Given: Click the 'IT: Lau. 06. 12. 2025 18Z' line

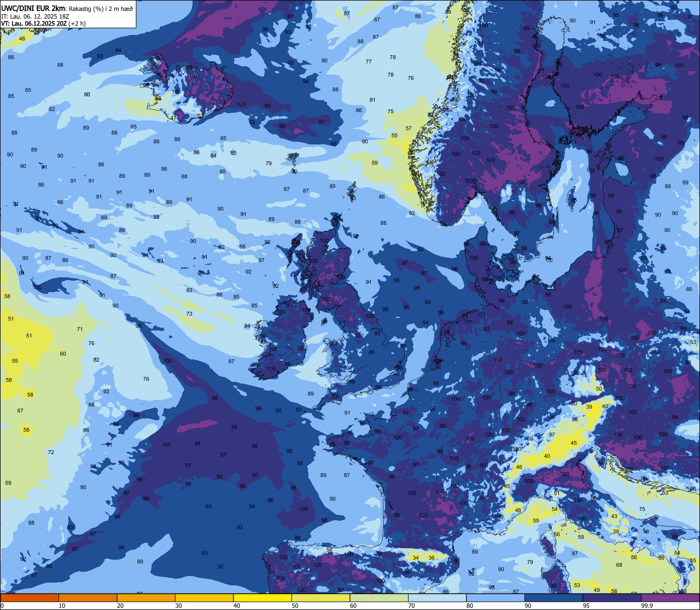Looking at the screenshot, I should point(35,16).
